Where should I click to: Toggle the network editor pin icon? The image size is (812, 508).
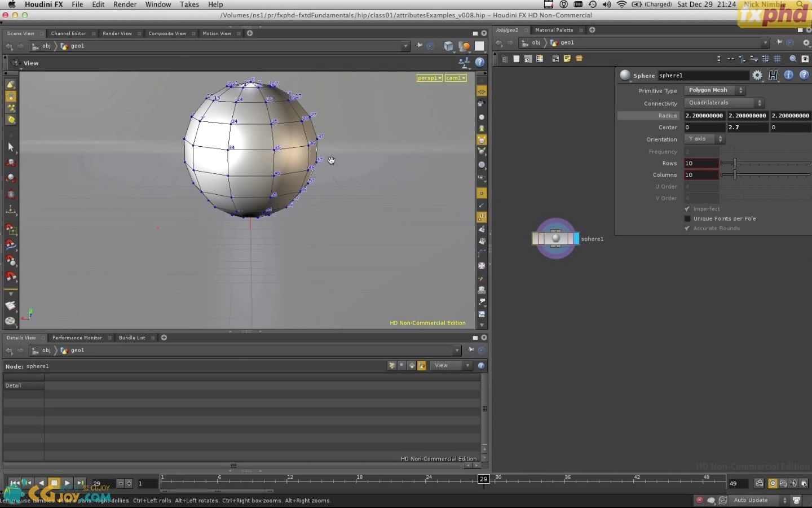click(x=779, y=42)
